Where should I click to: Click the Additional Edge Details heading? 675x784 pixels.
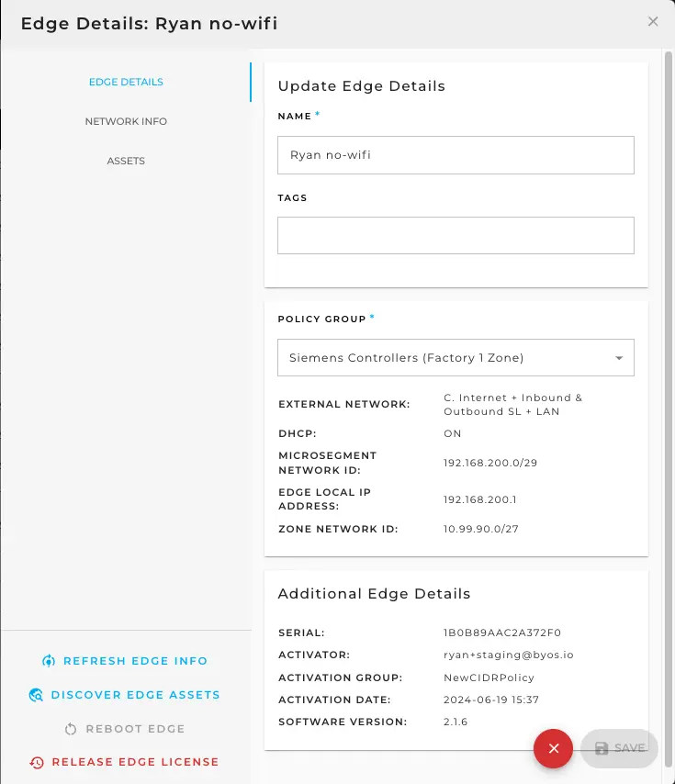[x=374, y=593]
